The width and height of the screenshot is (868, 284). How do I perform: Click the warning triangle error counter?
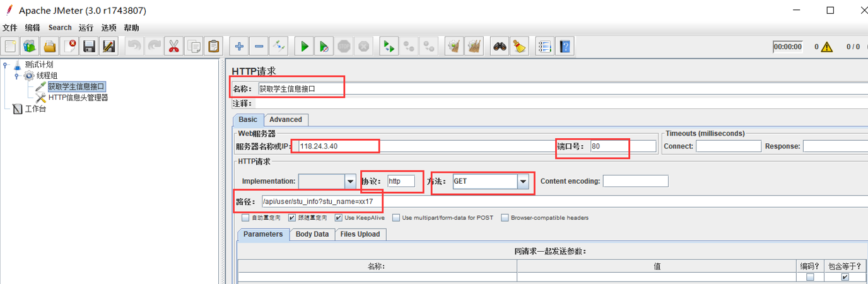point(827,46)
